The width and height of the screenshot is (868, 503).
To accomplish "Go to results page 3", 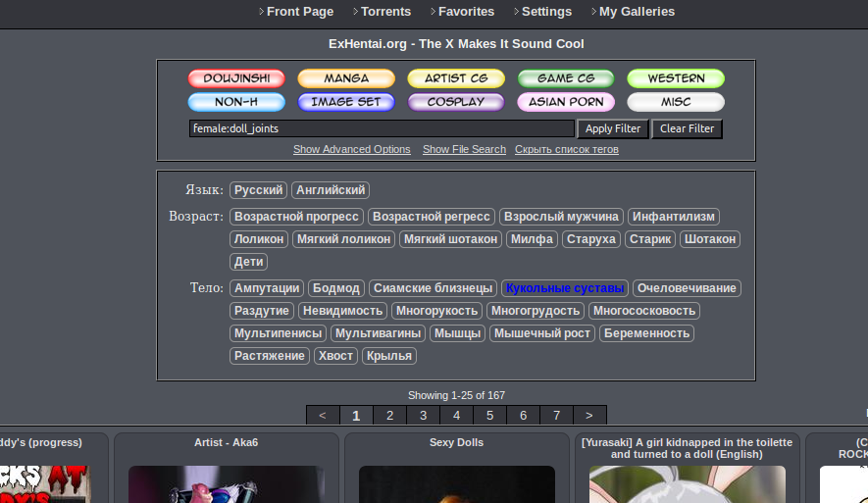I will (423, 415).
